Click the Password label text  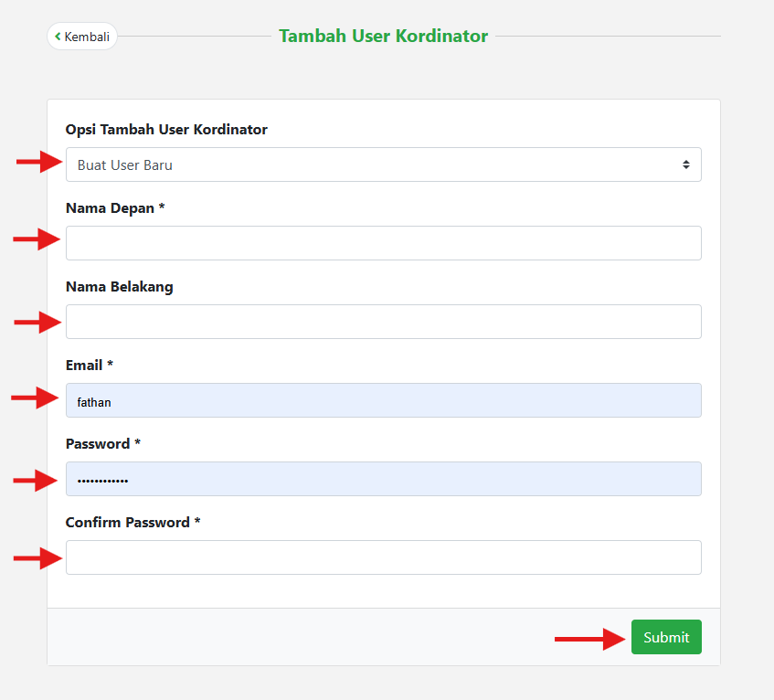[103, 444]
